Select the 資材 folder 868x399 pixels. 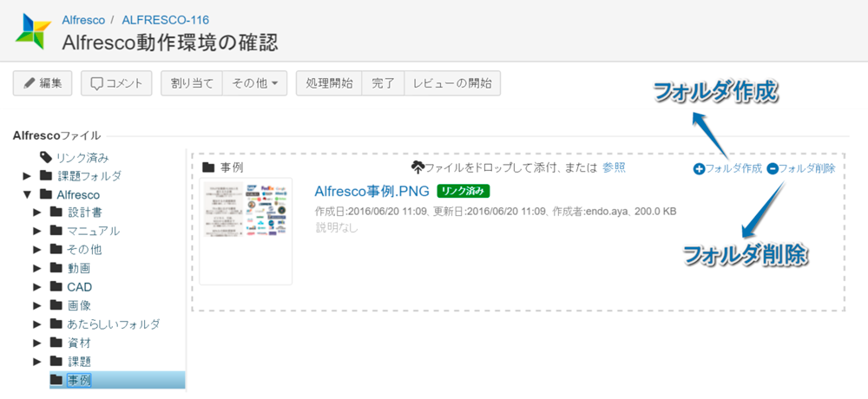pyautogui.click(x=79, y=343)
